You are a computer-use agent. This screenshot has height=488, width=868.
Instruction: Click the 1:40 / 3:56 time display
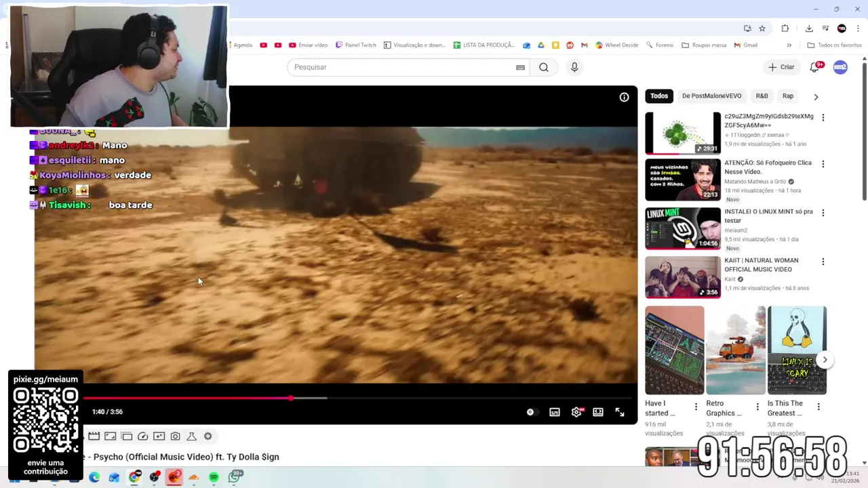click(107, 412)
